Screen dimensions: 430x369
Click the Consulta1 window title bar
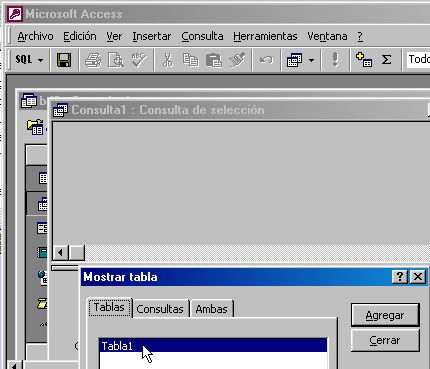(x=241, y=110)
